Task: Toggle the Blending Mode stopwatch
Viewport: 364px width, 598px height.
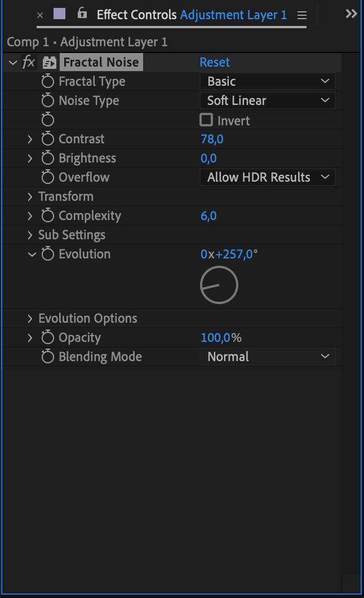Action: point(48,357)
